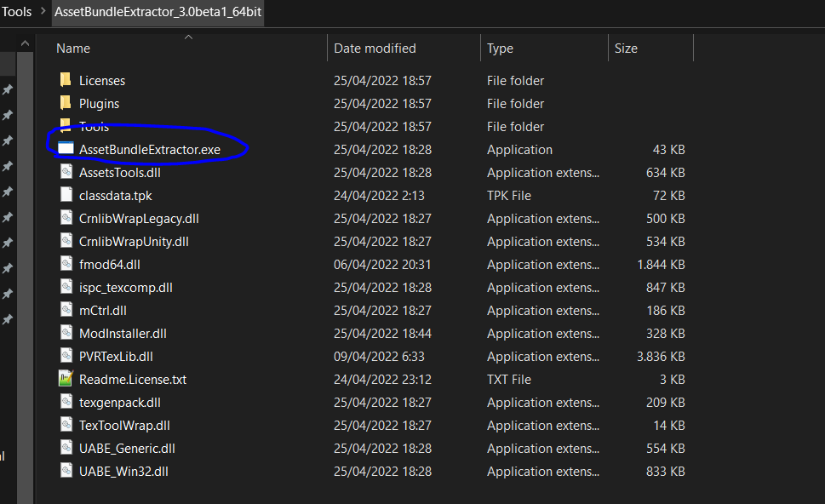Image resolution: width=825 pixels, height=504 pixels.
Task: Sort files by Size column
Action: tap(626, 49)
